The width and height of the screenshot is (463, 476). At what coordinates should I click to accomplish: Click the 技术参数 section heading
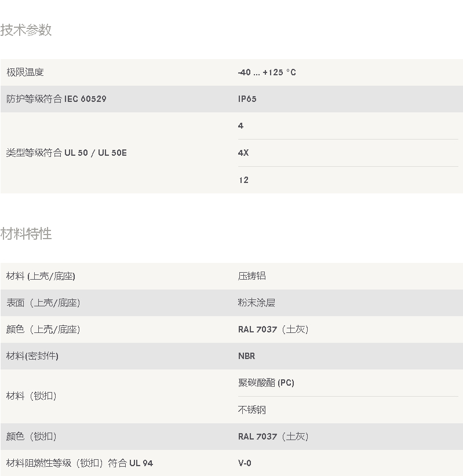[x=26, y=30]
